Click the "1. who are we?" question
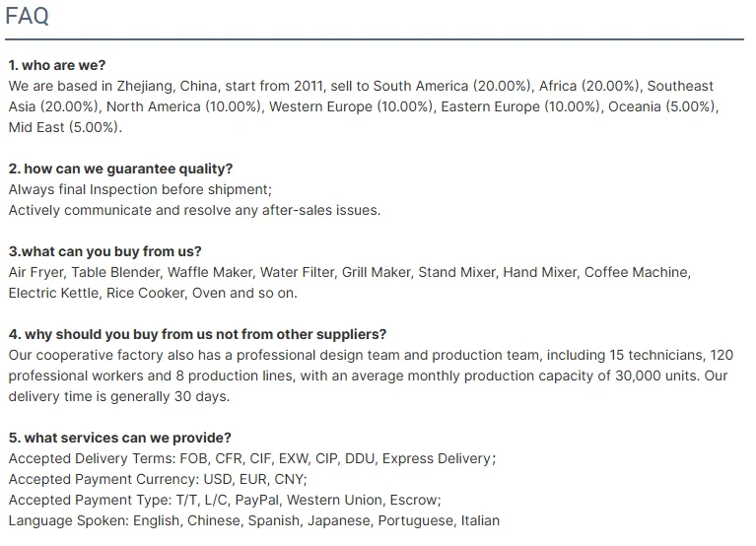 [57, 65]
